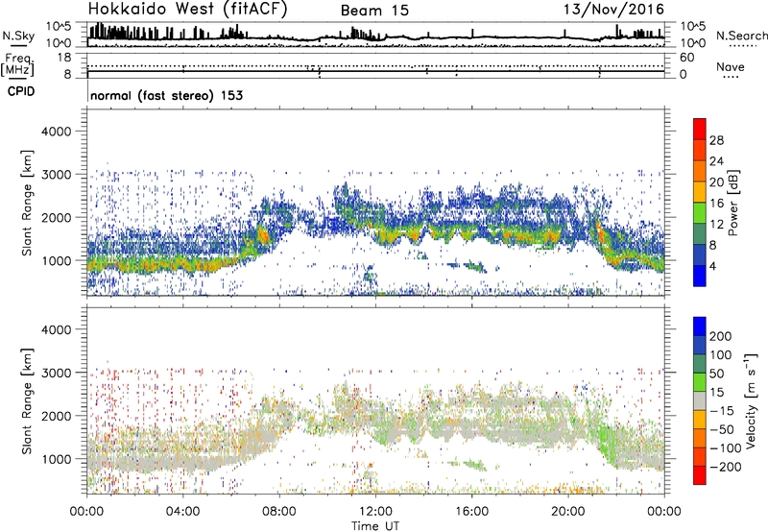Click the 'N.Search' legend label
768x532 pixels.
(x=741, y=36)
